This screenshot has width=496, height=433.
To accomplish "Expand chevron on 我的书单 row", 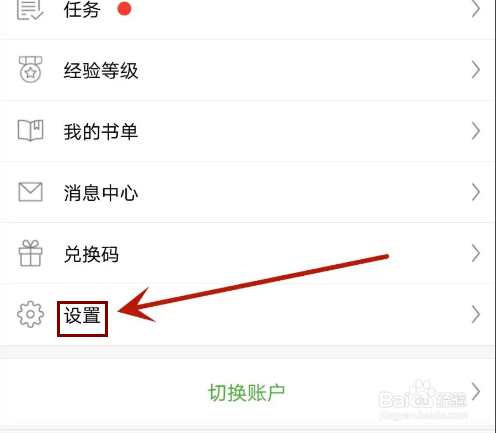I will (x=476, y=131).
